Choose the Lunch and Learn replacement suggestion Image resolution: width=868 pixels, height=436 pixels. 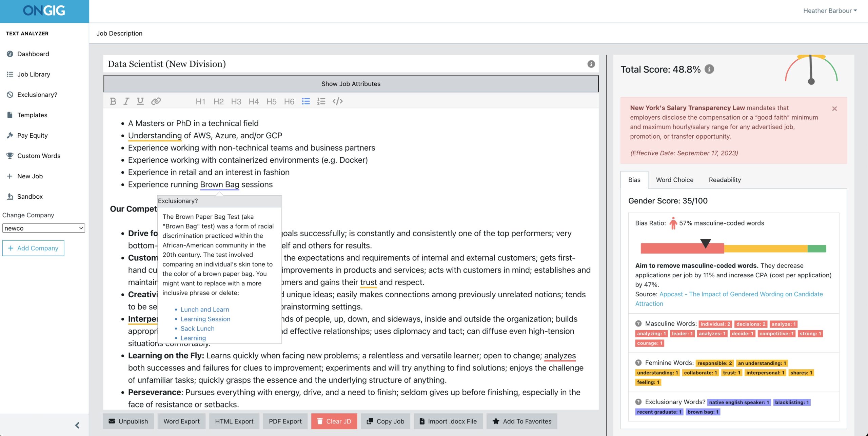205,309
